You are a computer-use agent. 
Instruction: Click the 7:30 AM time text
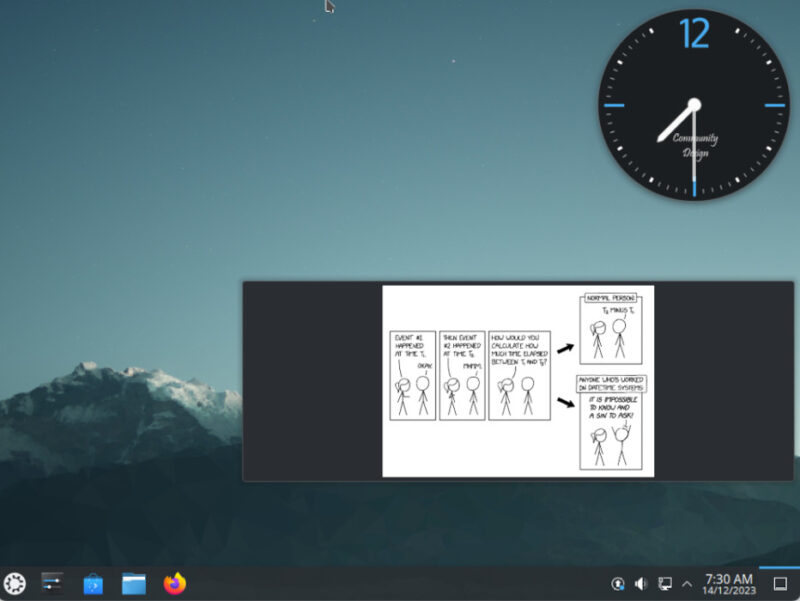coord(729,575)
